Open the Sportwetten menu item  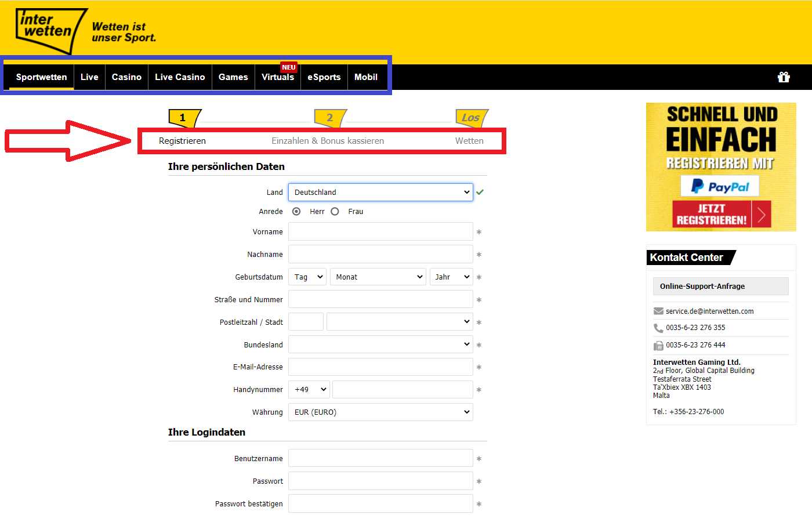[41, 77]
